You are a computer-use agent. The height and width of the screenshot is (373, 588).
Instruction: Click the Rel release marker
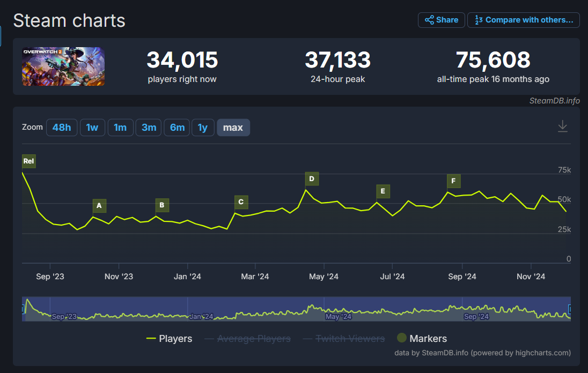(29, 161)
